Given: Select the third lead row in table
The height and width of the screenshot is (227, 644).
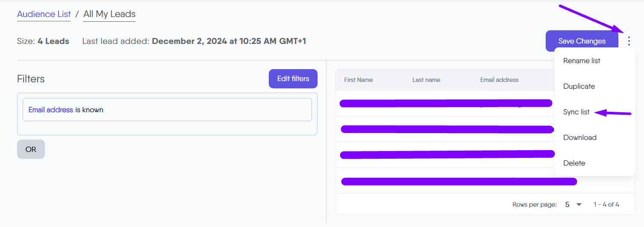Looking at the screenshot, I should point(444,154).
